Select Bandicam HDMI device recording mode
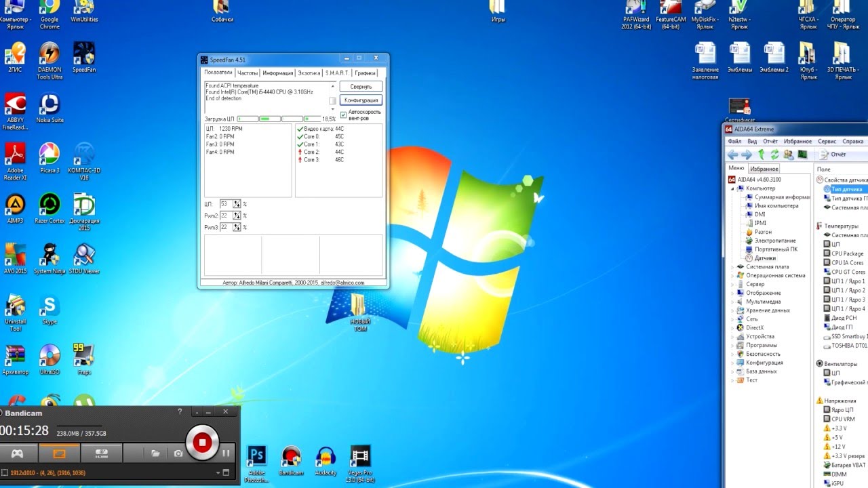The width and height of the screenshot is (868, 488). (x=102, y=453)
